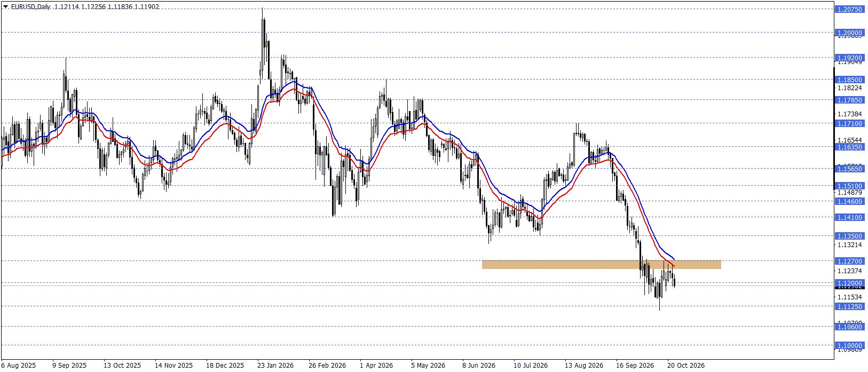Click the 1.12374 price scale value
Screen dimensions: 868x372
point(849,271)
